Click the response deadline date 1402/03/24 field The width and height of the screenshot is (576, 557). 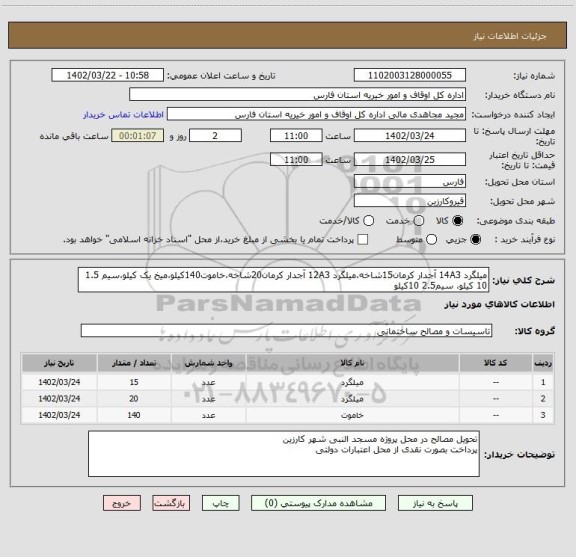click(410, 136)
